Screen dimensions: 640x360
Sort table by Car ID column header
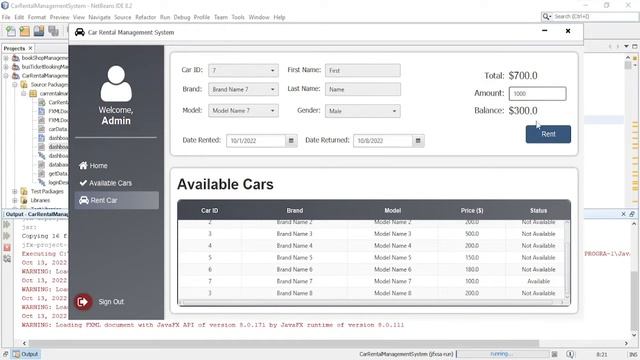point(209,211)
